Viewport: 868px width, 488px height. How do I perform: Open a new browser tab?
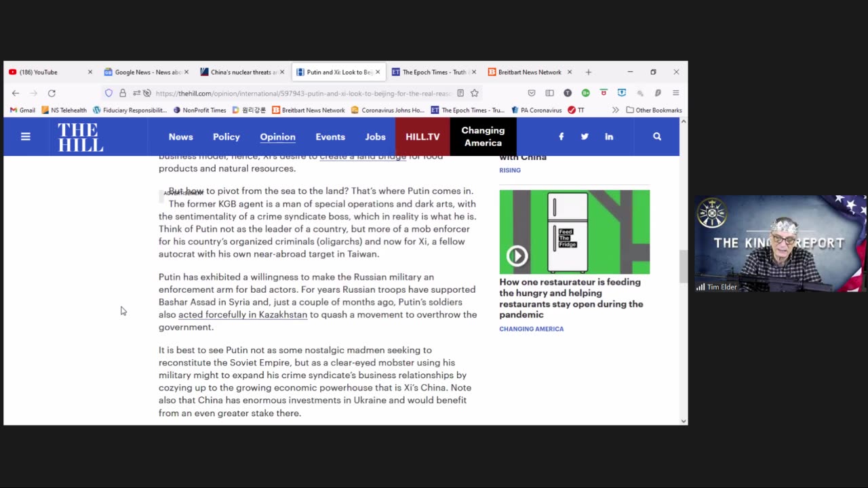[589, 72]
